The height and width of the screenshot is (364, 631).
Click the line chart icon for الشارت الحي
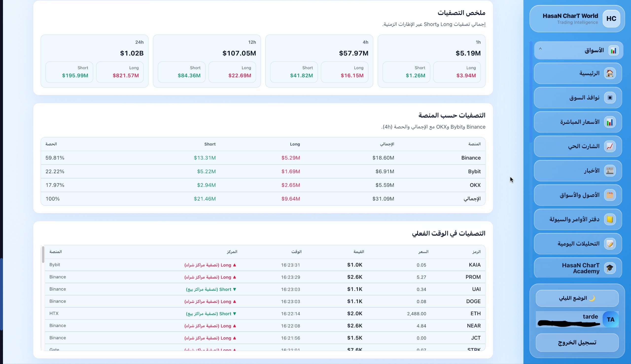pos(610,146)
